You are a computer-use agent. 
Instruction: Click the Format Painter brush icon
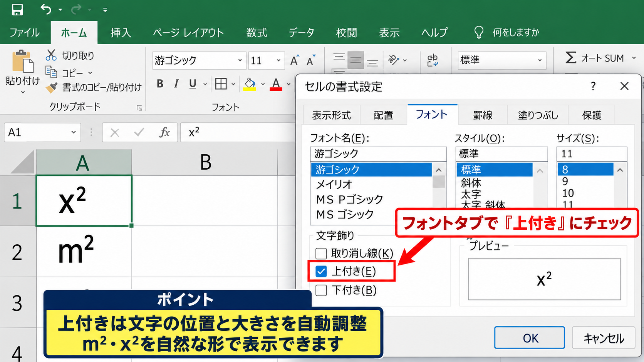51,88
